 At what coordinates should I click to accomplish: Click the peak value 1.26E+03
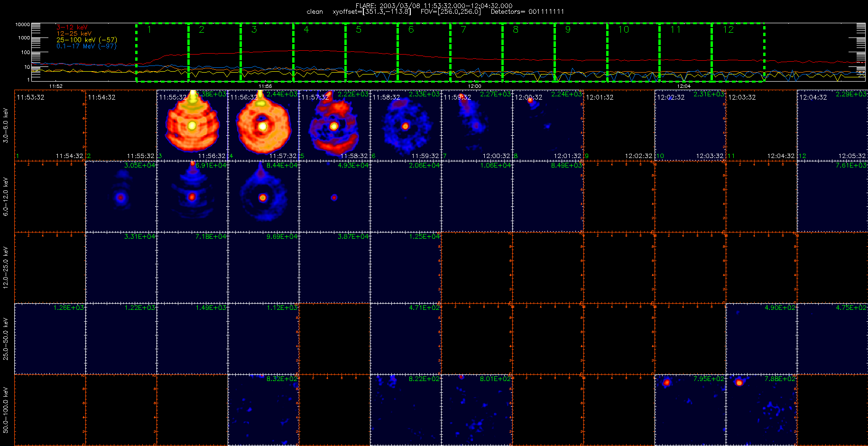pos(69,307)
